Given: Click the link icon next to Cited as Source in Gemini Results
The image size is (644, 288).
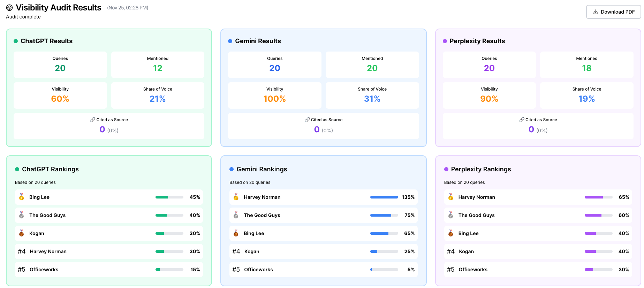Looking at the screenshot, I should point(307,120).
